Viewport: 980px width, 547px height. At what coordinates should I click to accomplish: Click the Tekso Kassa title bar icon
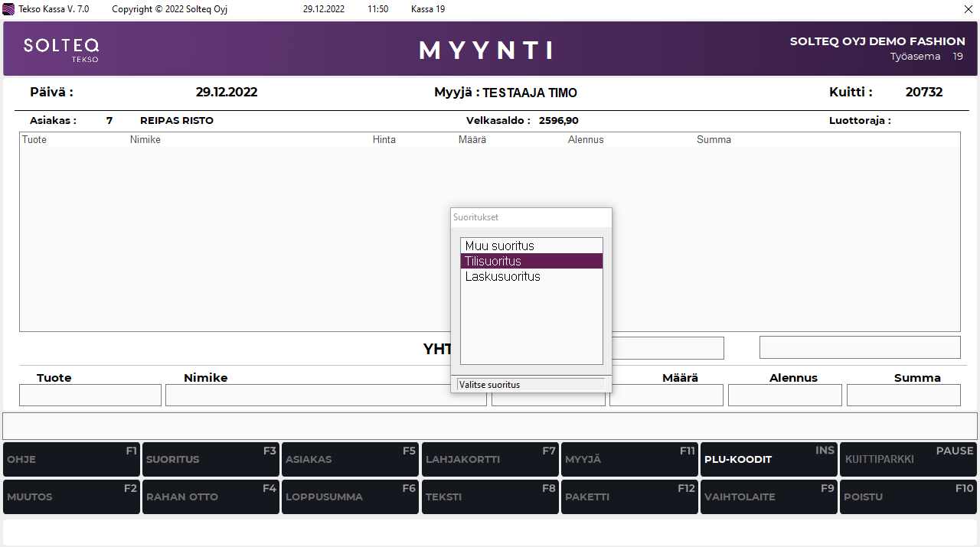[x=9, y=9]
